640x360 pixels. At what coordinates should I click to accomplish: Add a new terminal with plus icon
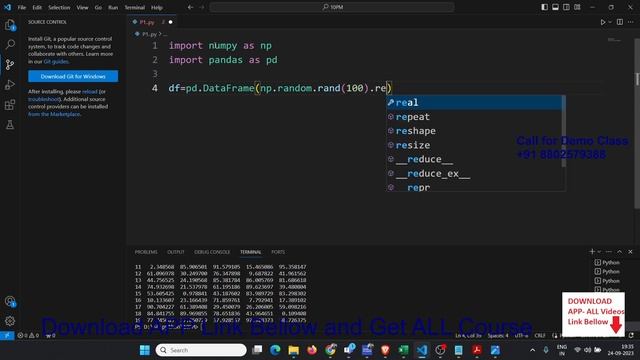pyautogui.click(x=592, y=252)
